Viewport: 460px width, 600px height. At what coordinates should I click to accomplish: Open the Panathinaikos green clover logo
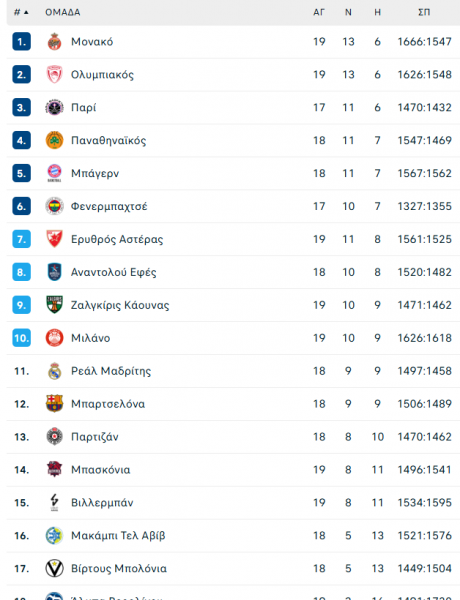[54, 140]
